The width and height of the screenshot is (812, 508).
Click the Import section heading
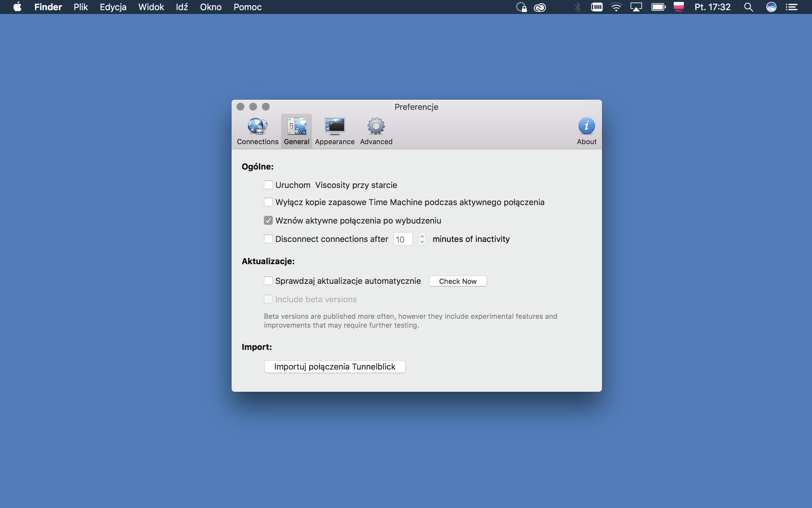256,347
